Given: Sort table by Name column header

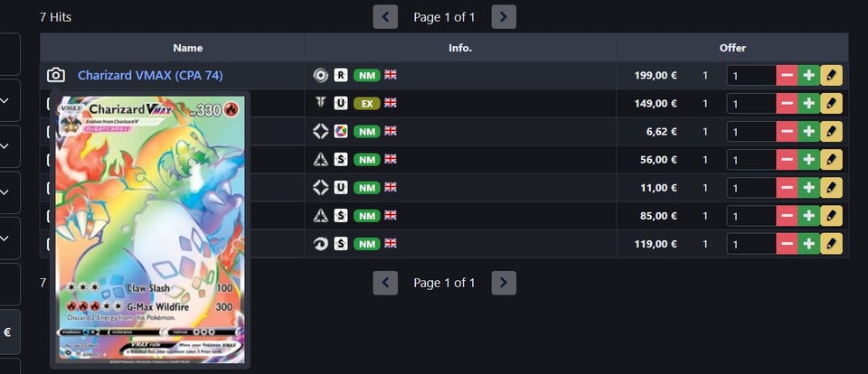Looking at the screenshot, I should 188,48.
